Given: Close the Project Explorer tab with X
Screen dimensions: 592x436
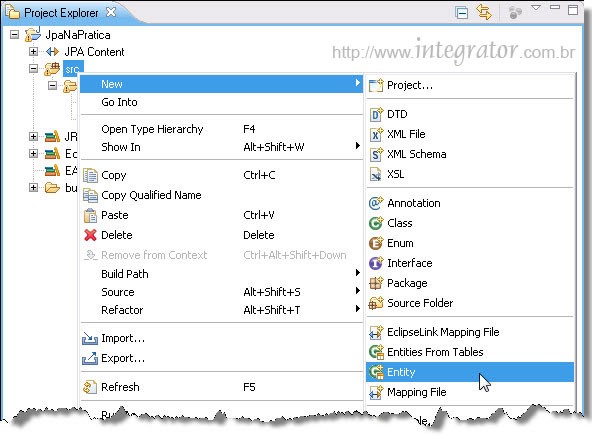Looking at the screenshot, I should tap(111, 12).
